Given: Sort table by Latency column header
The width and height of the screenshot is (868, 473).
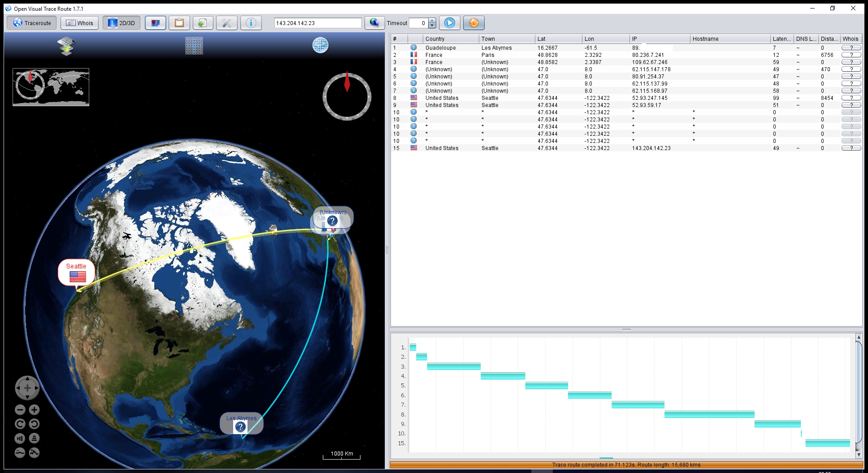Looking at the screenshot, I should click(782, 39).
